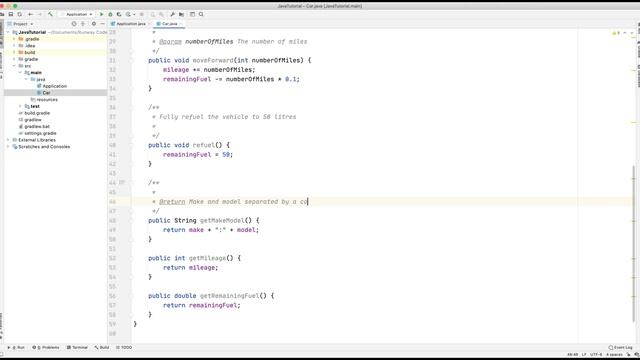Click on 'refuel' method name in code
This screenshot has height=360, width=640.
tap(203, 145)
